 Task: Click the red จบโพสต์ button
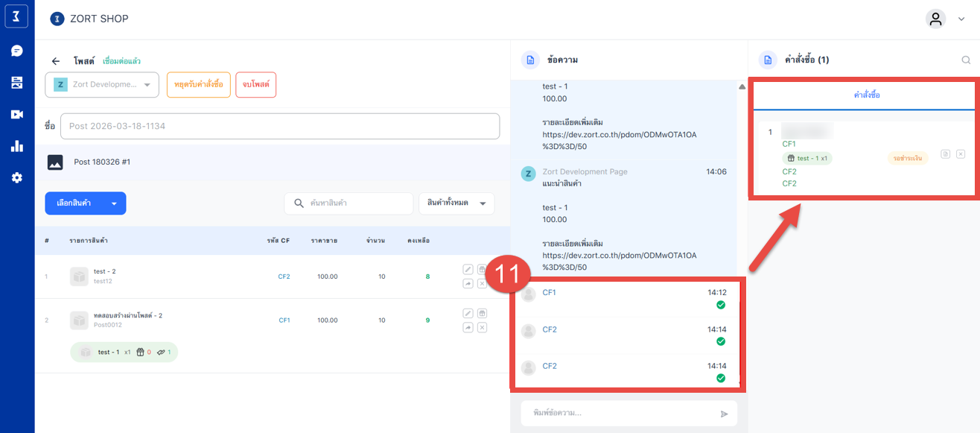[256, 85]
